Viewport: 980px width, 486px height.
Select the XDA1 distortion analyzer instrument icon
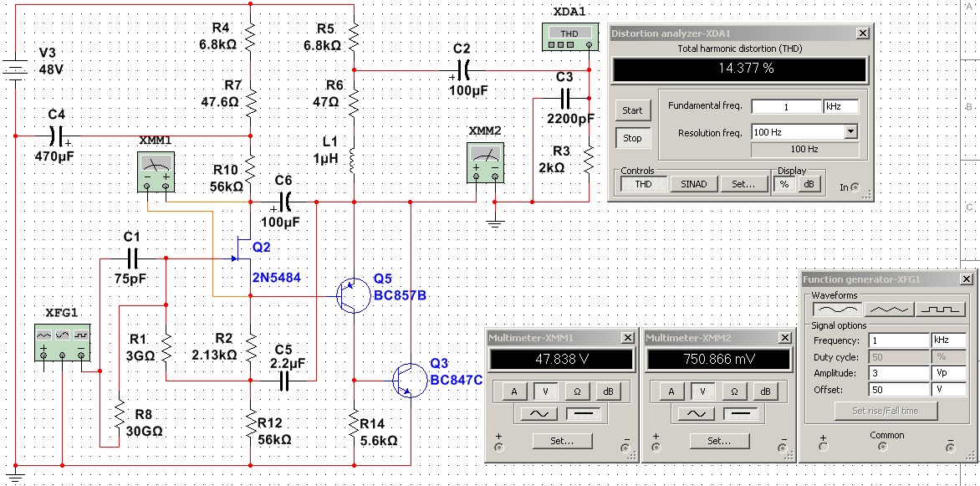coord(569,37)
